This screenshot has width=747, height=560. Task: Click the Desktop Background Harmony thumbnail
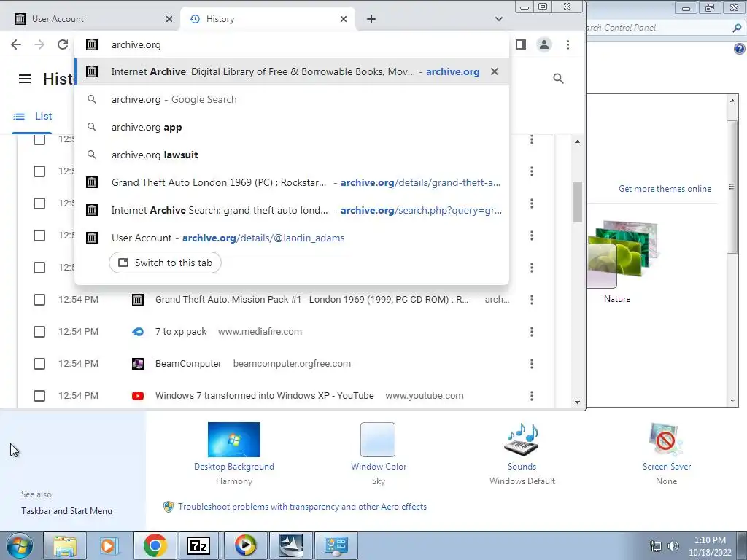click(234, 440)
